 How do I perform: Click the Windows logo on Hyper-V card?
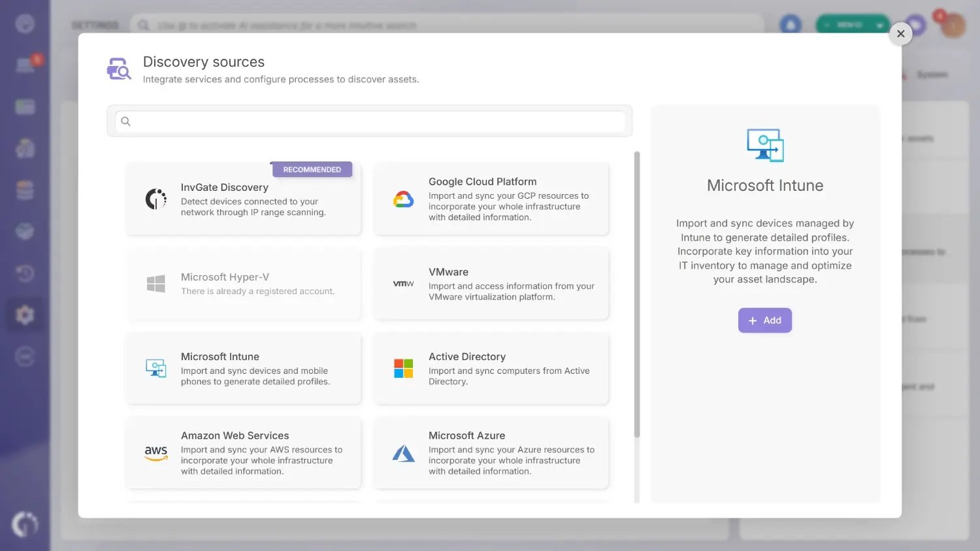pos(155,283)
